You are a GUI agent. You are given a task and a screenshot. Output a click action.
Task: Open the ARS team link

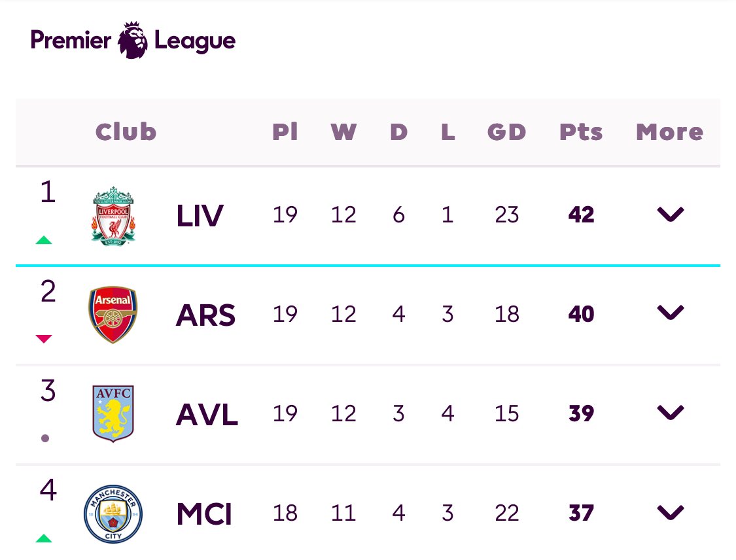pyautogui.click(x=205, y=315)
